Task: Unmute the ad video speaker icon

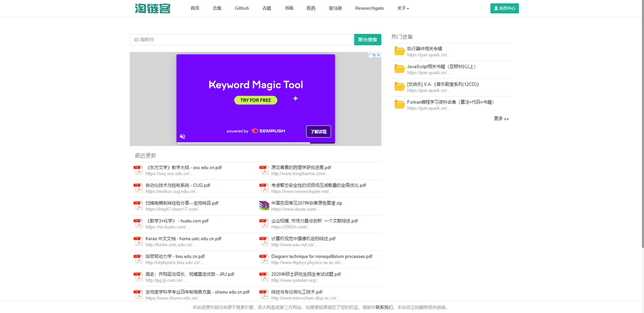Action: tap(182, 136)
